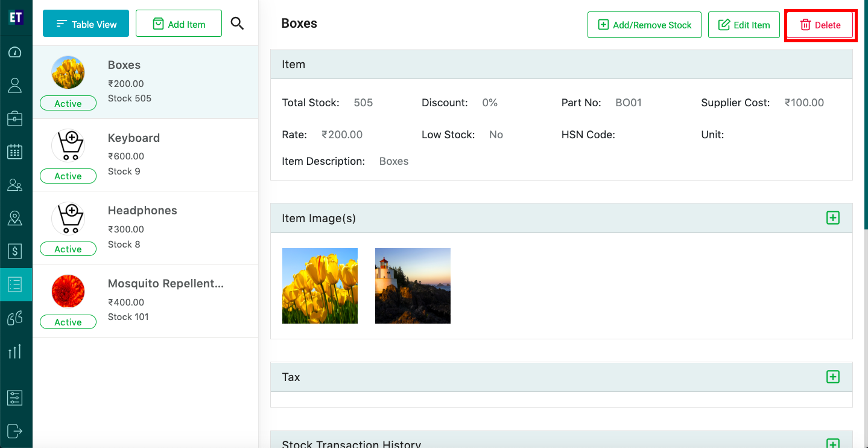Click the Supplier Cost value ₹100.00
The width and height of the screenshot is (868, 448).
pos(804,103)
